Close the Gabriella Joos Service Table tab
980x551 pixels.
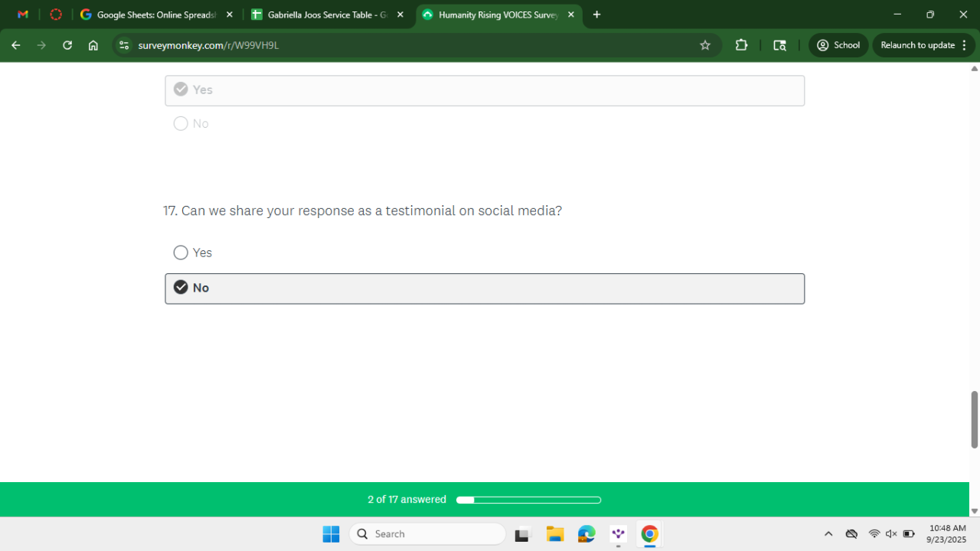(400, 15)
